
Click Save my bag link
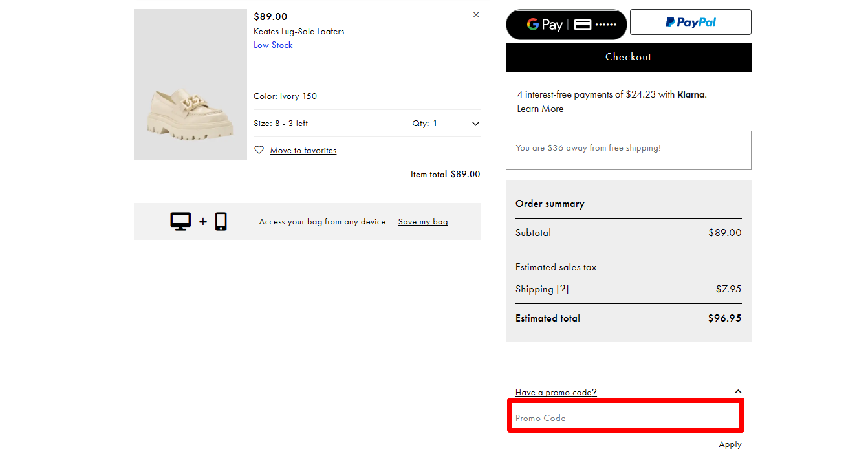(x=423, y=222)
